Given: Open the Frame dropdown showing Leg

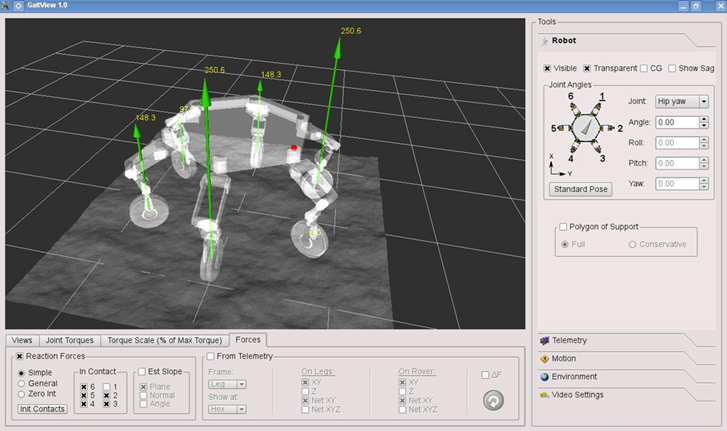Looking at the screenshot, I should pyautogui.click(x=228, y=385).
